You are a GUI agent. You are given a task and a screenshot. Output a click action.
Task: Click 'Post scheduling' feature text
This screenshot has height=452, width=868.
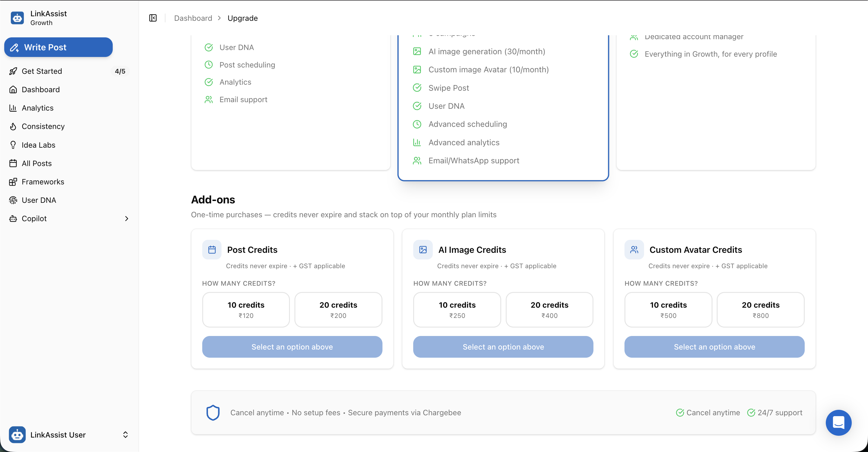pyautogui.click(x=247, y=65)
